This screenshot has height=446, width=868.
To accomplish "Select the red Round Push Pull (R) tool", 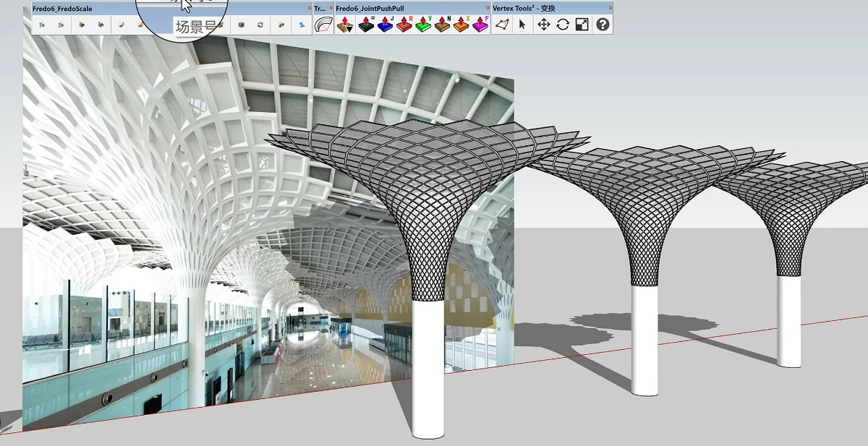I will click(405, 25).
